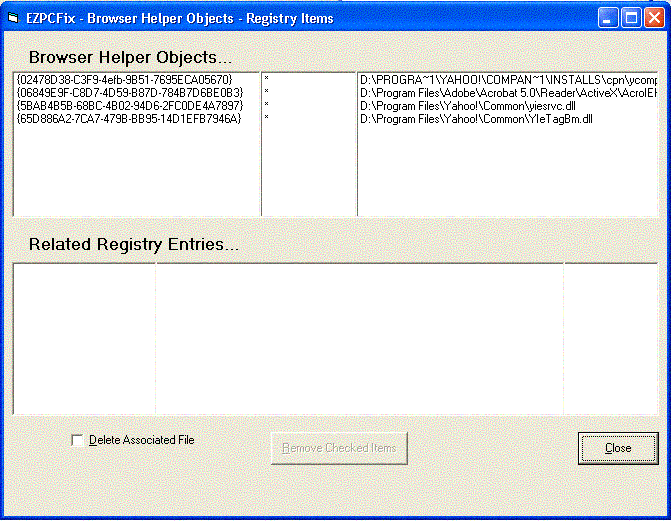Close the window with the red X

(x=654, y=18)
